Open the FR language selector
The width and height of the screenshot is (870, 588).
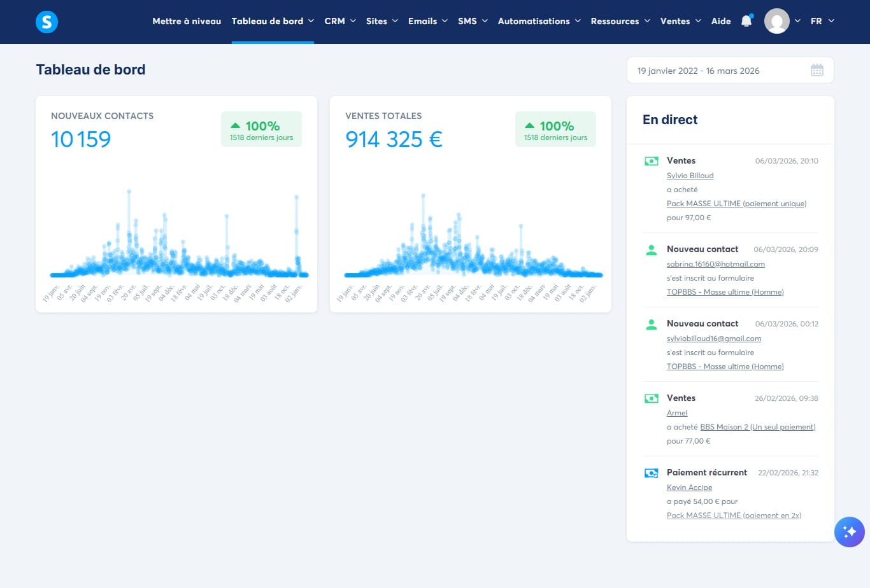point(822,21)
